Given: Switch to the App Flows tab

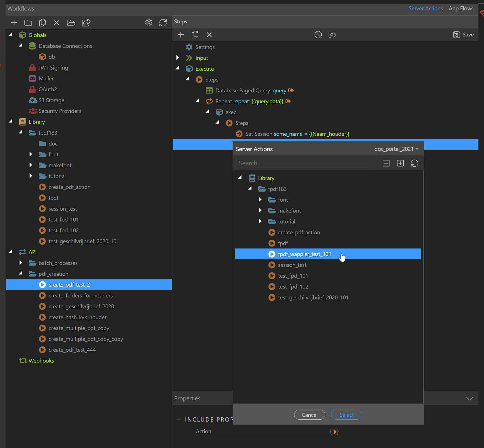Looking at the screenshot, I should click(x=461, y=9).
